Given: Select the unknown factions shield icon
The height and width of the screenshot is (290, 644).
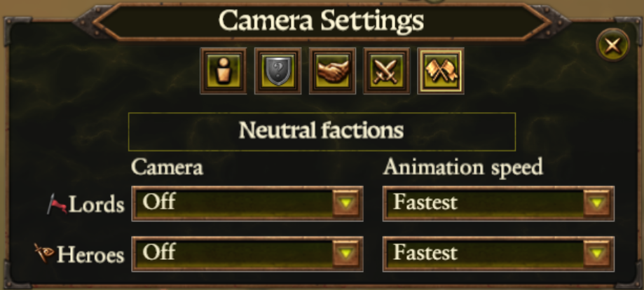Looking at the screenshot, I should pos(278,71).
